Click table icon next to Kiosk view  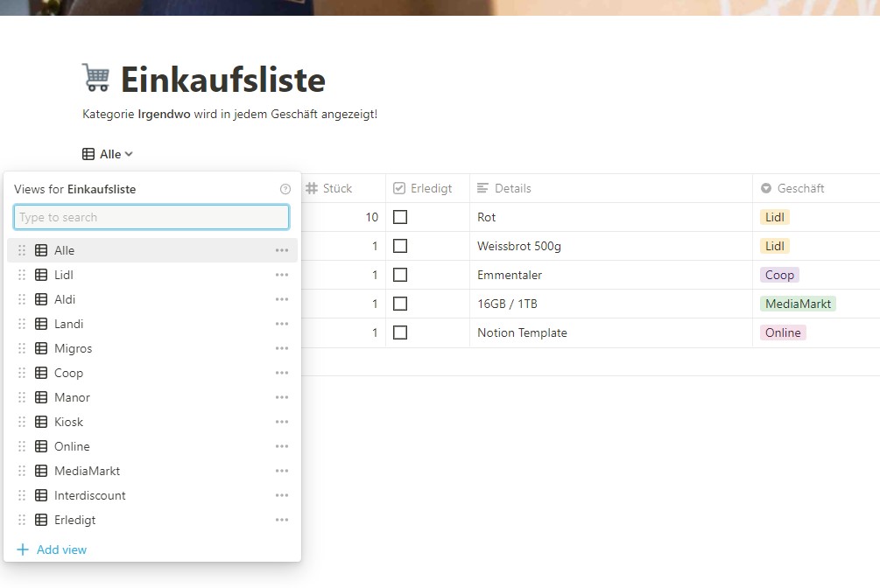coord(41,422)
